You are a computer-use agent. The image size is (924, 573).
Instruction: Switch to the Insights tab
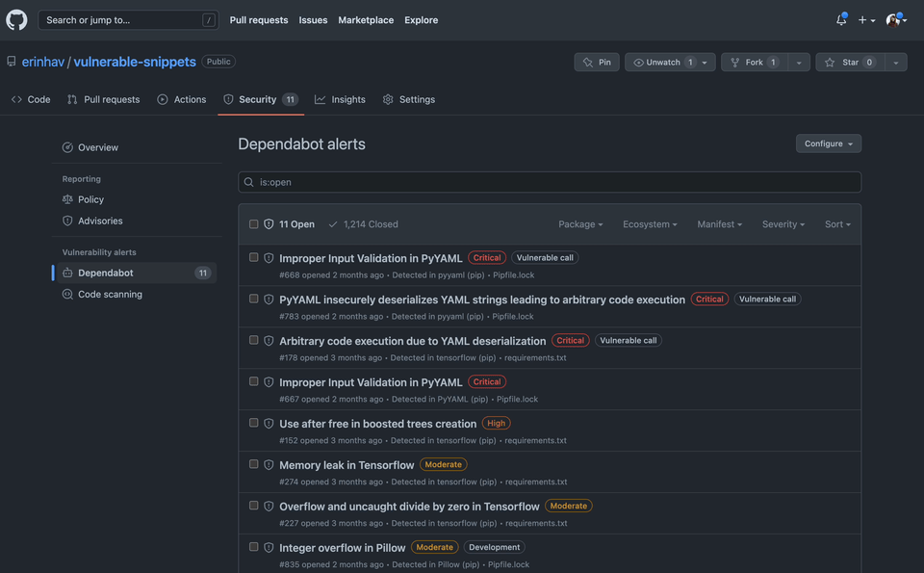tap(340, 99)
